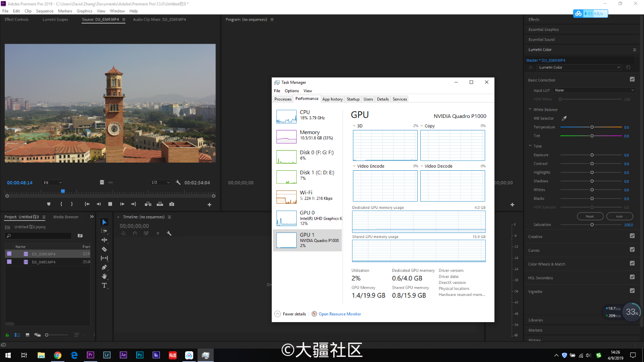The image size is (644, 362).
Task: Open the Sequence menu in Premiere
Action: pos(45,11)
